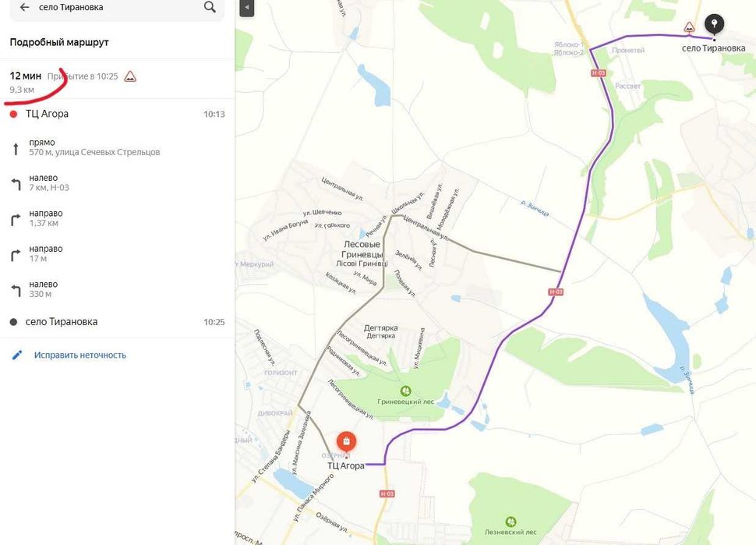
Task: Click the Гриневецкий лес park icon
Action: pos(405,391)
